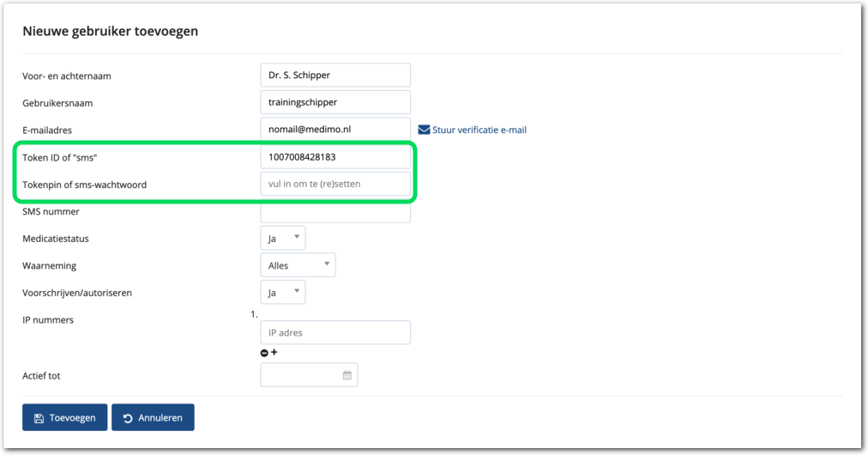Click the Toevoegen button
Image resolution: width=868 pixels, height=455 pixels.
65,418
